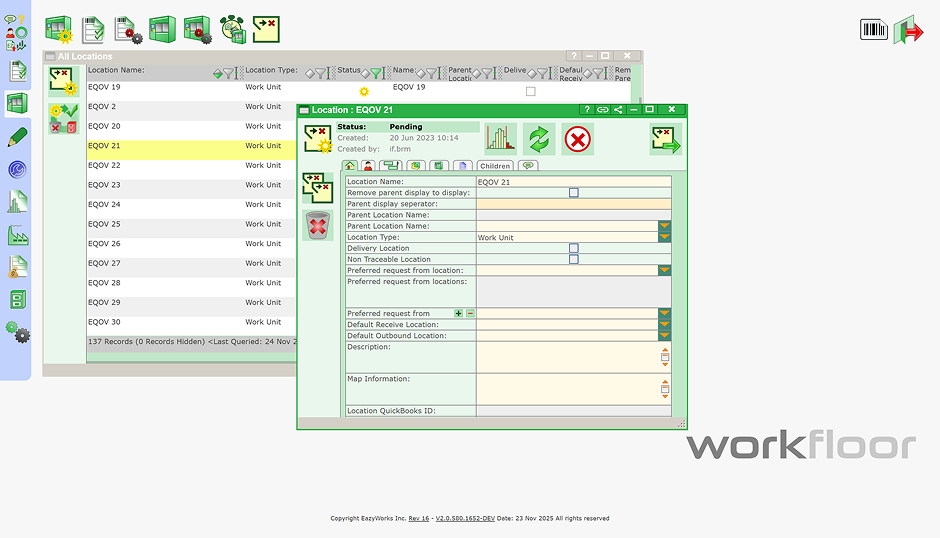Switch to the Children tab
This screenshot has height=538, width=940.
(495, 166)
